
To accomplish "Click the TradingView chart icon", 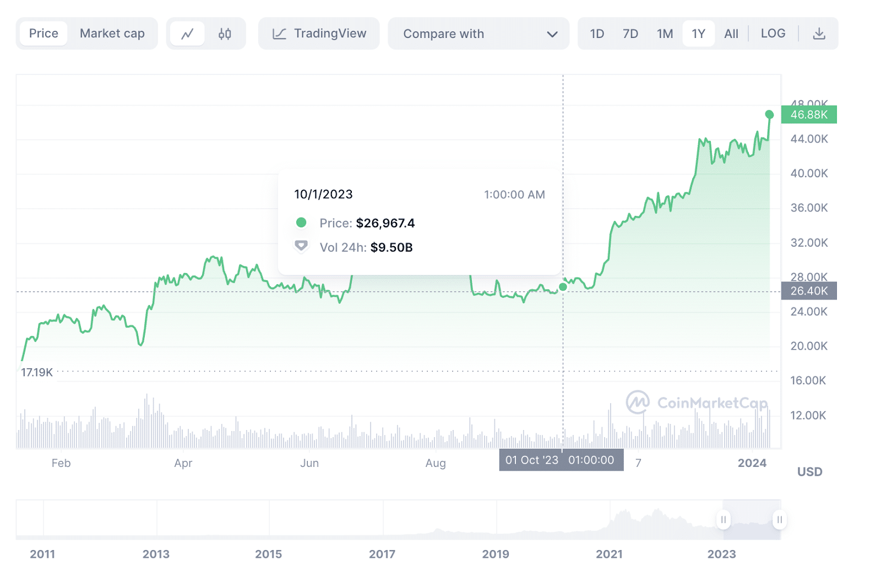I will [x=280, y=34].
